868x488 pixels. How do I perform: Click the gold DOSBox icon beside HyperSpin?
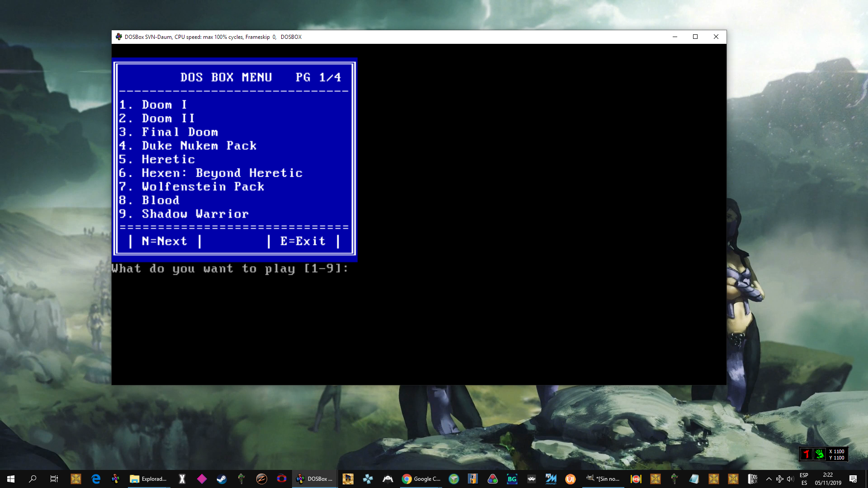[656, 479]
